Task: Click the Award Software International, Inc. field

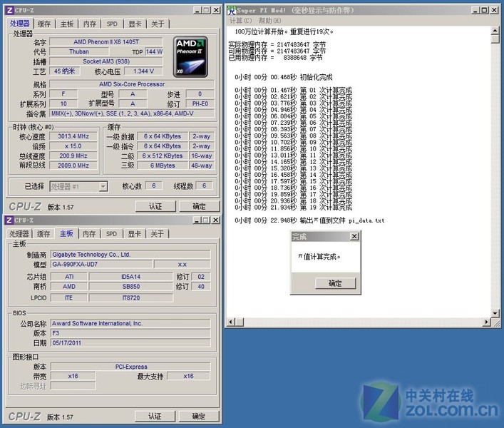Action: [130, 323]
